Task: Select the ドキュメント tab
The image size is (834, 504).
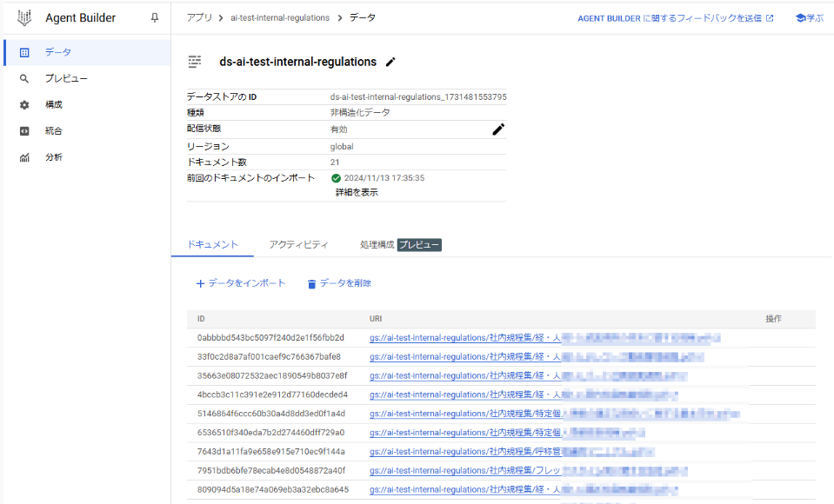Action: click(x=212, y=245)
